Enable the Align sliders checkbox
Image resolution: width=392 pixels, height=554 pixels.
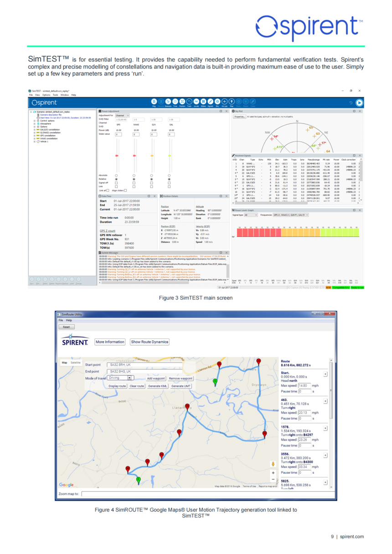tap(125, 190)
